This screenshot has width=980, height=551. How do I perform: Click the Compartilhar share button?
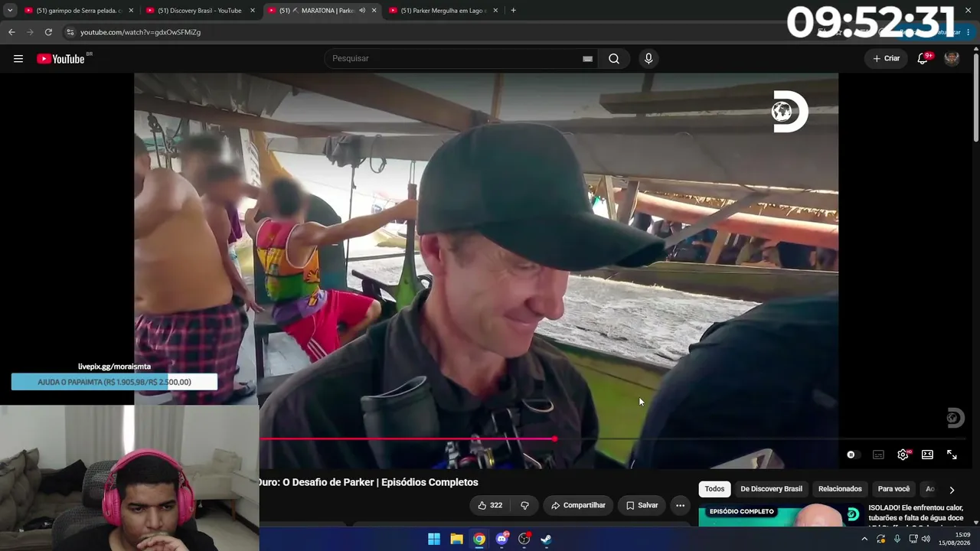(x=578, y=505)
